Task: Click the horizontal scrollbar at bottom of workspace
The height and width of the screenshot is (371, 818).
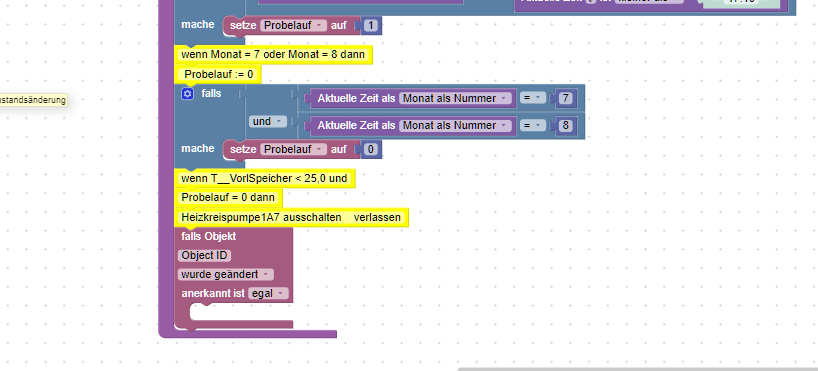Action: (637, 369)
